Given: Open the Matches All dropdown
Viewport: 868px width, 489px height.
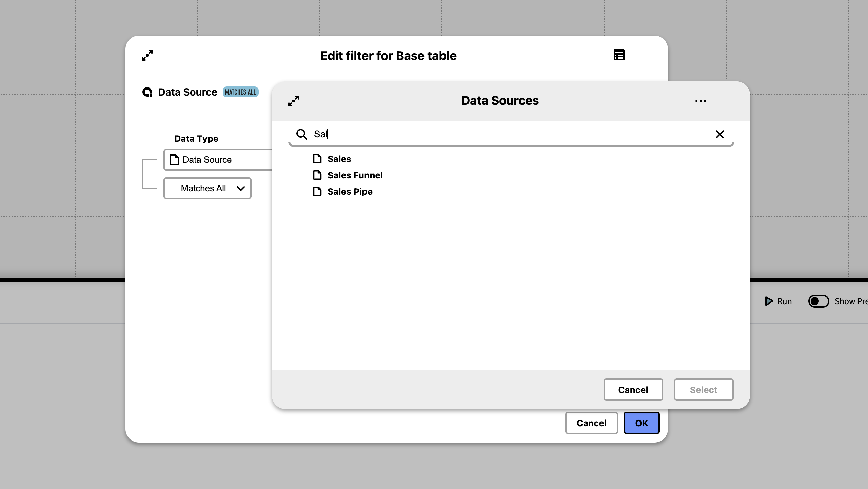Looking at the screenshot, I should 208,188.
